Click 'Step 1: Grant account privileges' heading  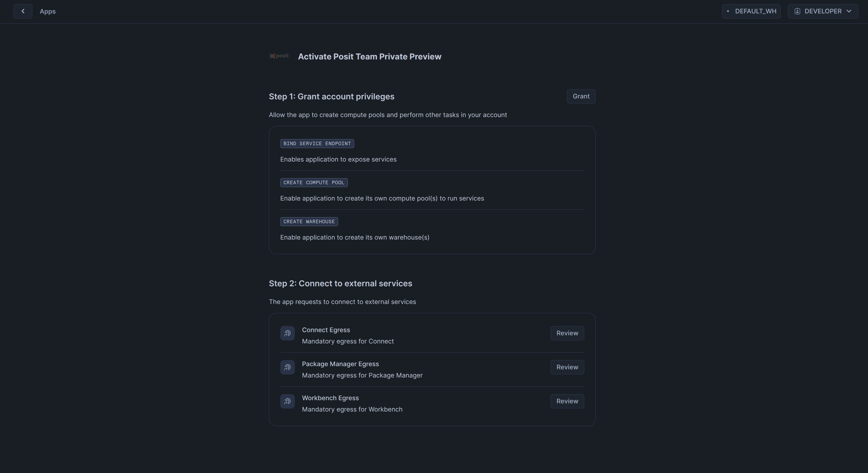tap(332, 97)
